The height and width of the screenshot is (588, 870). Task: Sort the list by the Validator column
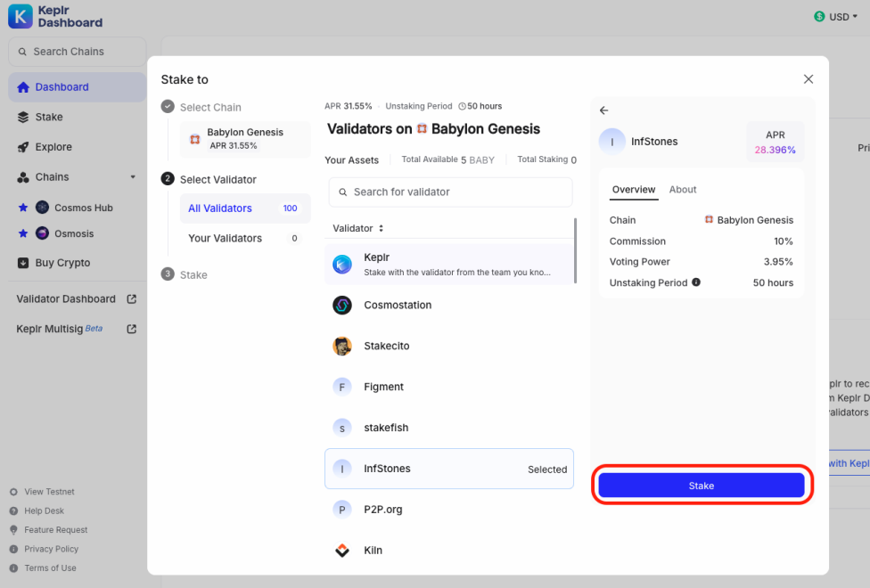point(357,228)
